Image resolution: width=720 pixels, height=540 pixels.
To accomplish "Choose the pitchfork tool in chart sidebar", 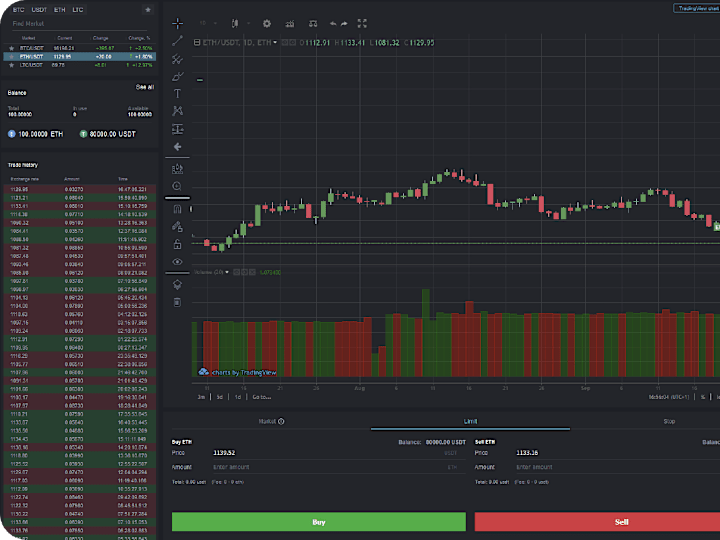I will [x=177, y=59].
